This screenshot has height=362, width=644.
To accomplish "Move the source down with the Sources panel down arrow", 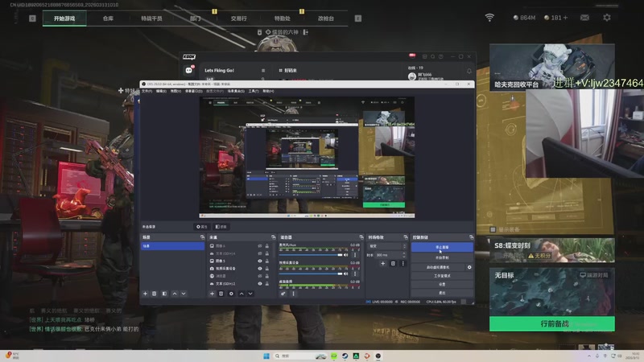I will pos(250,294).
